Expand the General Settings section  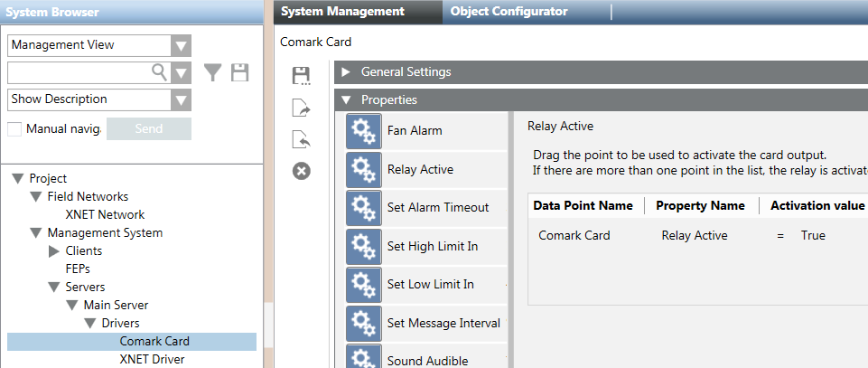(x=346, y=71)
